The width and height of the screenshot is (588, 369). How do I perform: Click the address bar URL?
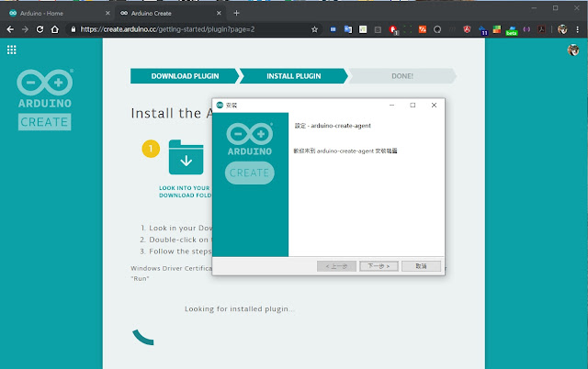167,29
